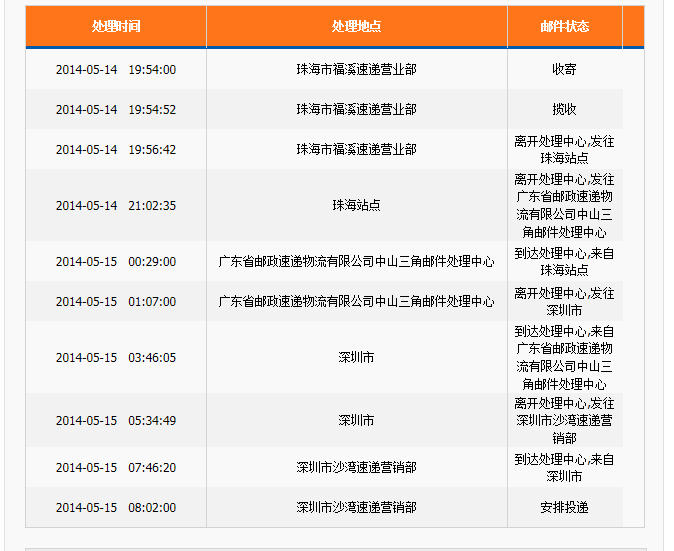Click status 离开处理中心,发往深圳市

tap(564, 302)
